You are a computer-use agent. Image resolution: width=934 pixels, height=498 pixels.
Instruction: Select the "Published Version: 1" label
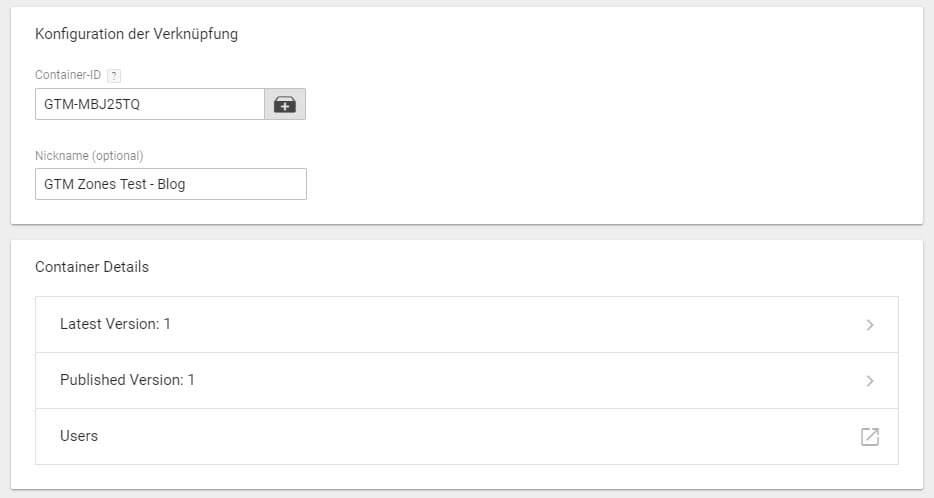click(x=127, y=380)
